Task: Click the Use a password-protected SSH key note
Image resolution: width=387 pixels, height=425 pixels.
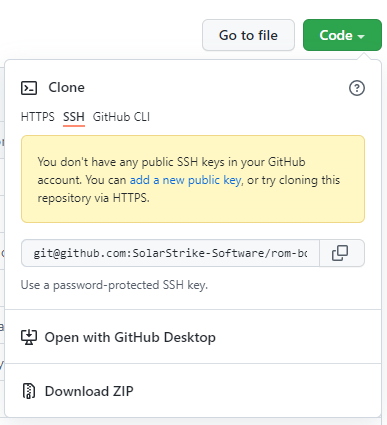Action: click(x=114, y=285)
